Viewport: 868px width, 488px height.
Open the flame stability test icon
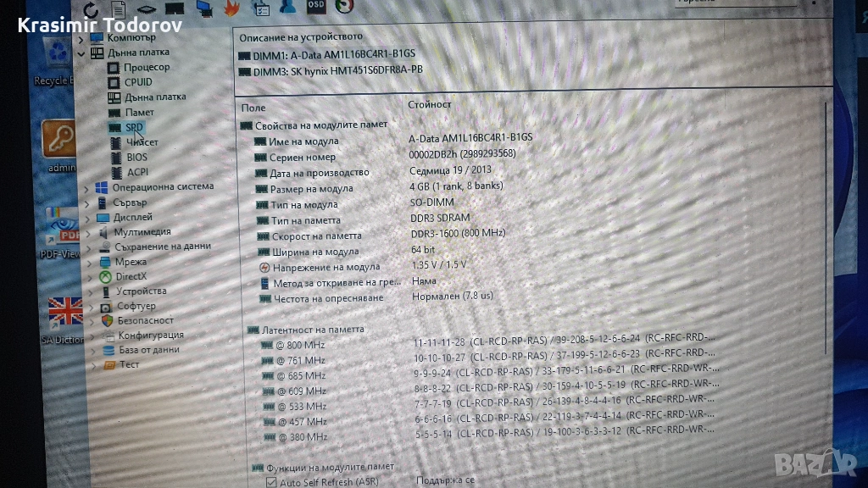[232, 8]
